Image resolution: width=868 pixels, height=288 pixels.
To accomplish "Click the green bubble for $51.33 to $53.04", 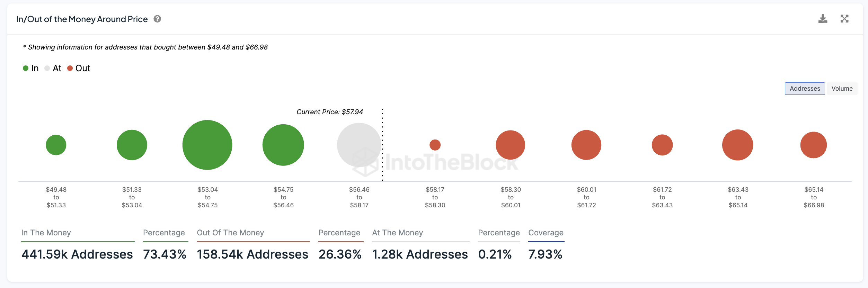I will [132, 145].
